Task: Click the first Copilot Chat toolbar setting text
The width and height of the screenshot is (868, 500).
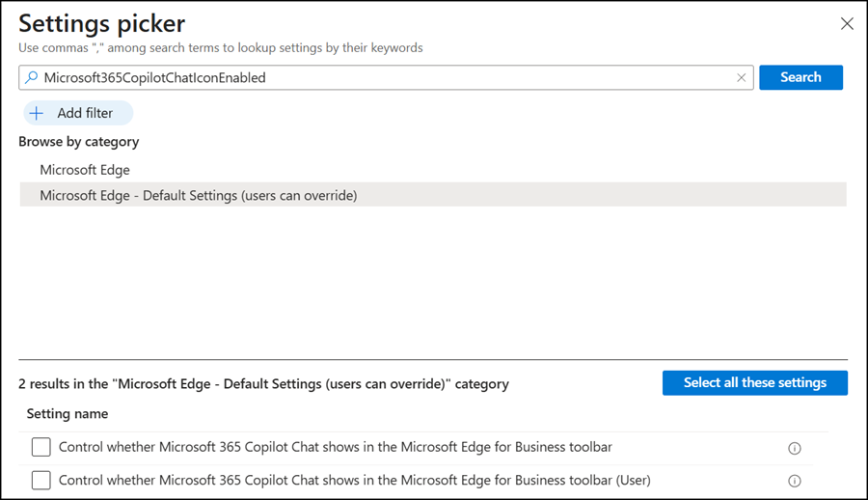Action: 336,447
